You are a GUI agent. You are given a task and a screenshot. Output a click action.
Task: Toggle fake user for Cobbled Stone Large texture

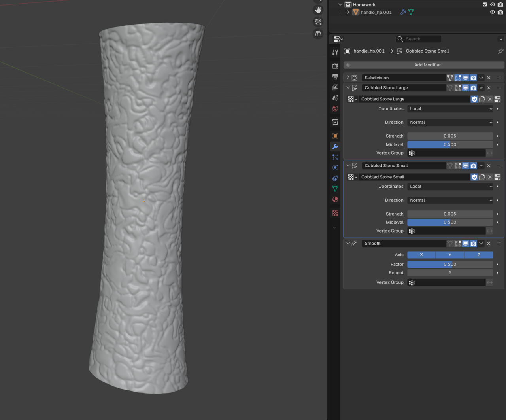[474, 99]
